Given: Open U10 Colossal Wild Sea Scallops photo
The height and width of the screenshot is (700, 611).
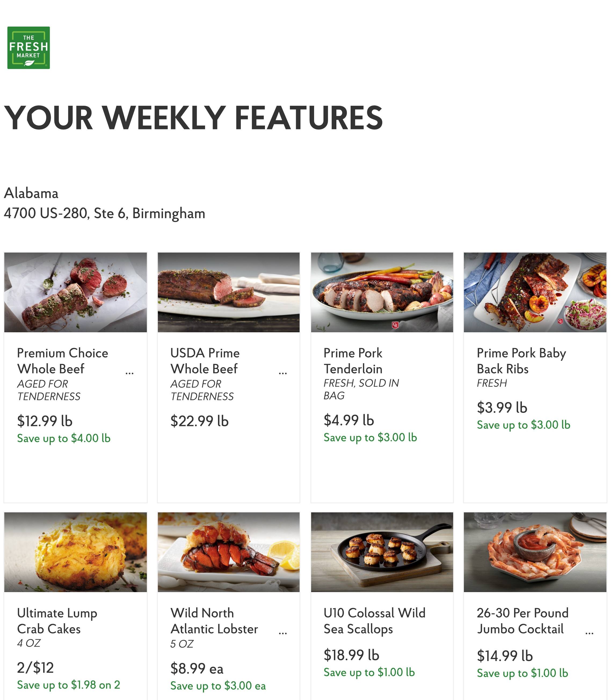Looking at the screenshot, I should point(382,552).
